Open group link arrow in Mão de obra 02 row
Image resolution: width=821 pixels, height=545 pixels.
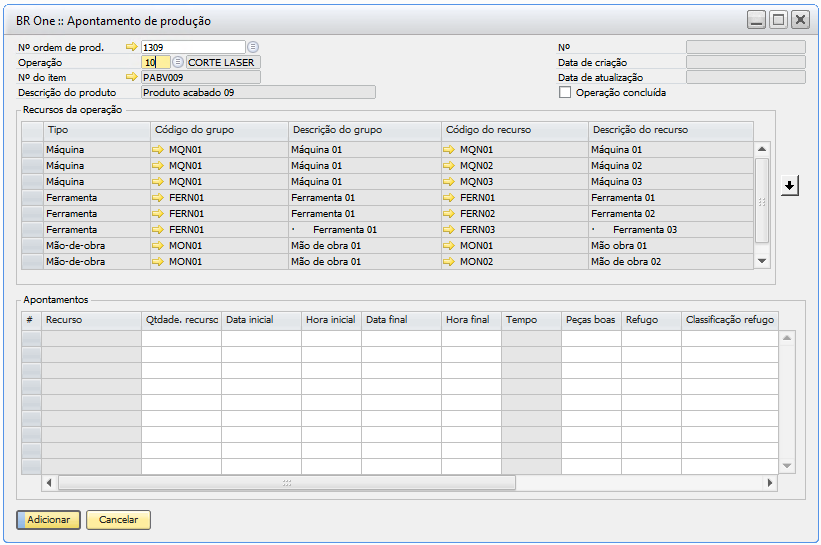(158, 262)
